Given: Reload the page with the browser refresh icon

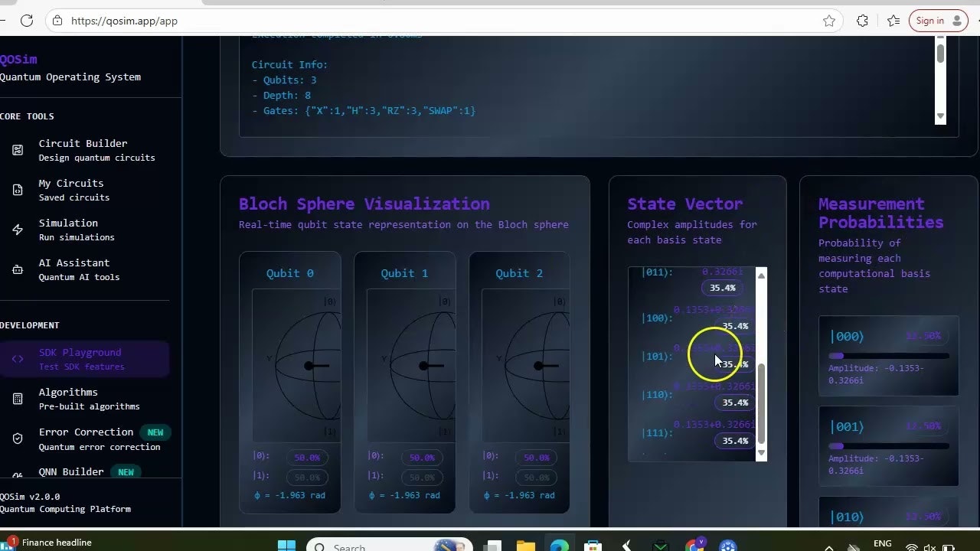Looking at the screenshot, I should (x=27, y=21).
